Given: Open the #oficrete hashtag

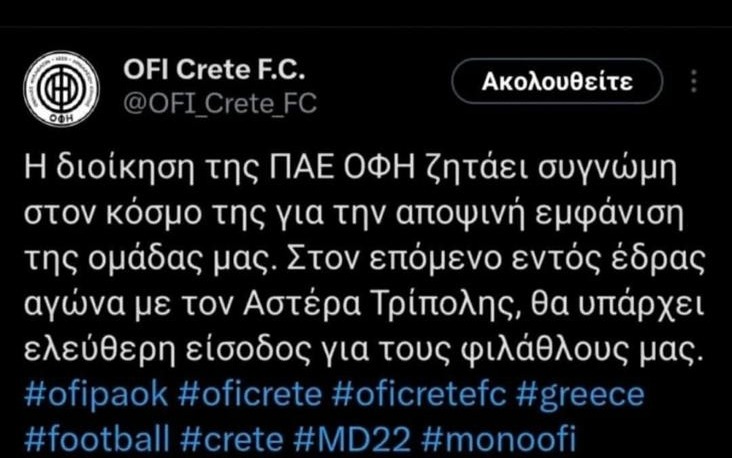Looking at the screenshot, I should (250, 394).
